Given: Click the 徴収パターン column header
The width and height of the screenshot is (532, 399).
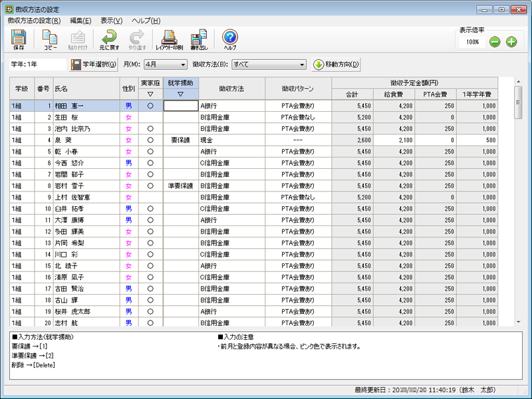Looking at the screenshot, I should tap(298, 88).
